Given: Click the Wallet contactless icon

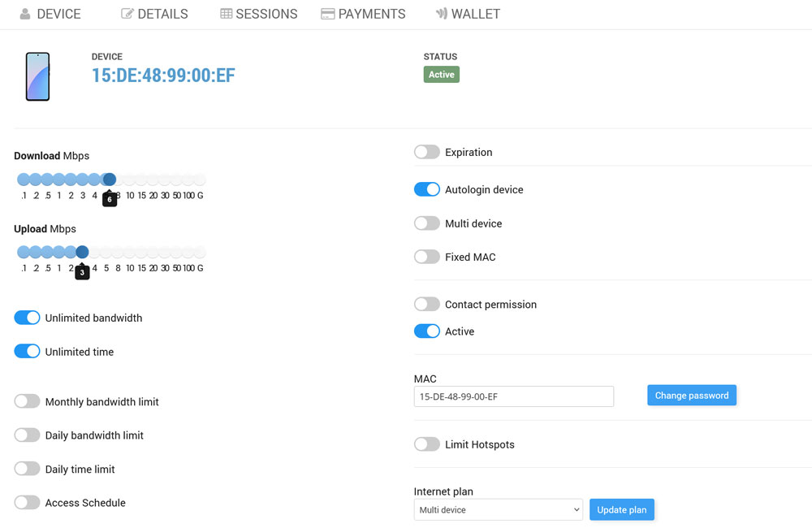Looking at the screenshot, I should [442, 14].
